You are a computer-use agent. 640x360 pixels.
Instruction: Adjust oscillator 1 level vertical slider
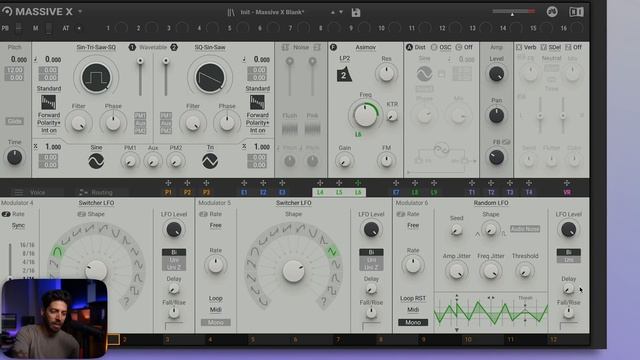pos(140,77)
